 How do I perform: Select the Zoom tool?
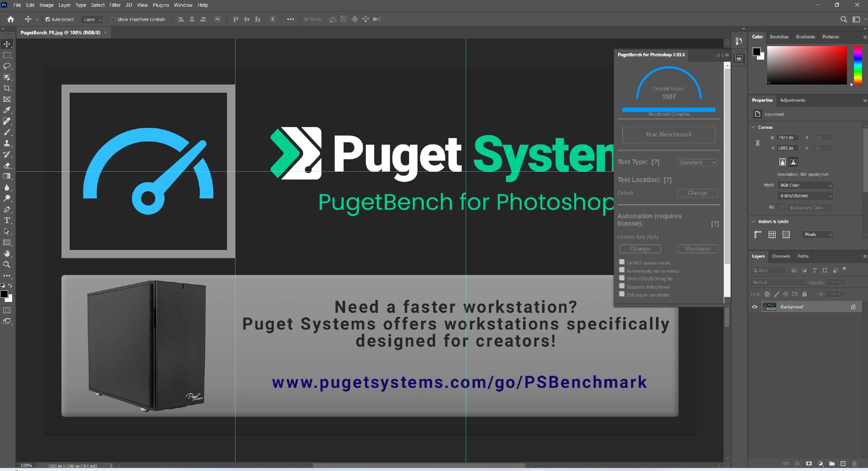[x=7, y=264]
